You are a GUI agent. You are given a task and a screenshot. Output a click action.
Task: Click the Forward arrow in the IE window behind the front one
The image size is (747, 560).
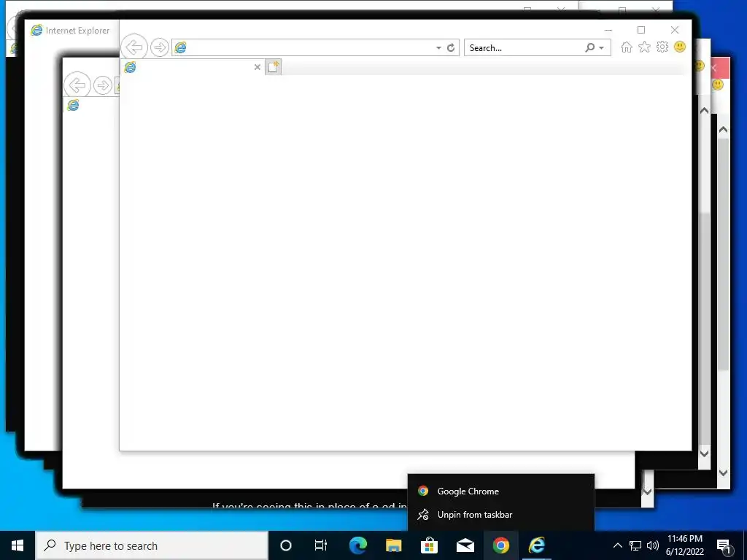coord(102,86)
